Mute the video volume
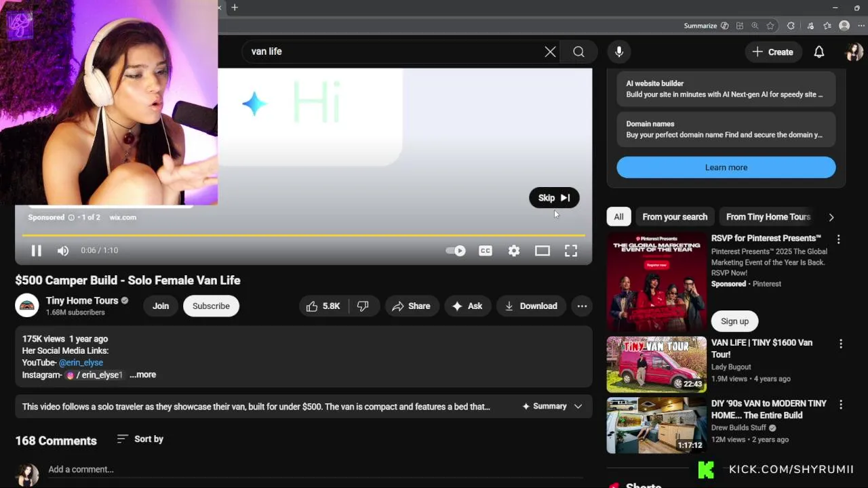The image size is (868, 488). [x=63, y=251]
